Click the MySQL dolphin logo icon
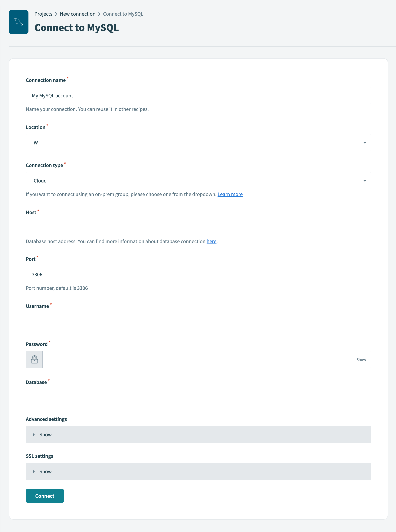Screen dimensions: 396x532 (x=18, y=22)
